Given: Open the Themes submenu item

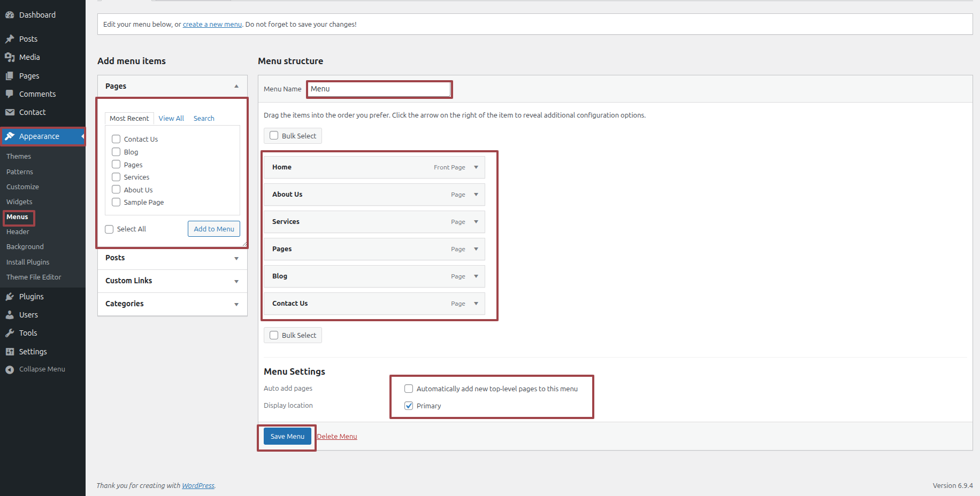Looking at the screenshot, I should 19,157.
